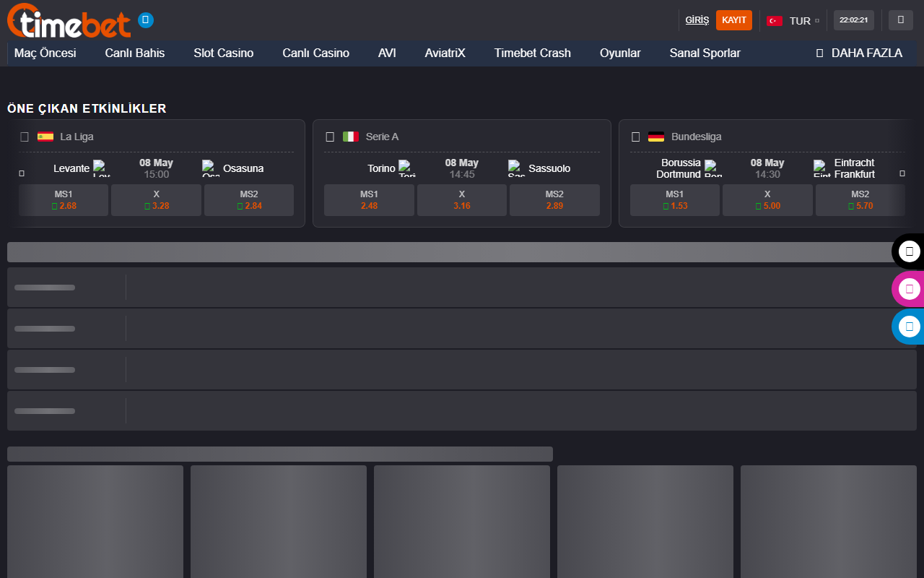
Task: Open the TUR language dropdown
Action: tap(793, 20)
